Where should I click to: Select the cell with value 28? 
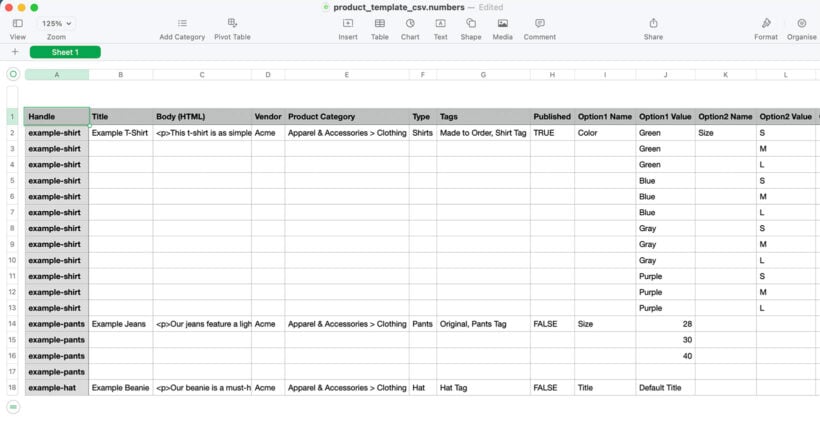(x=665, y=324)
